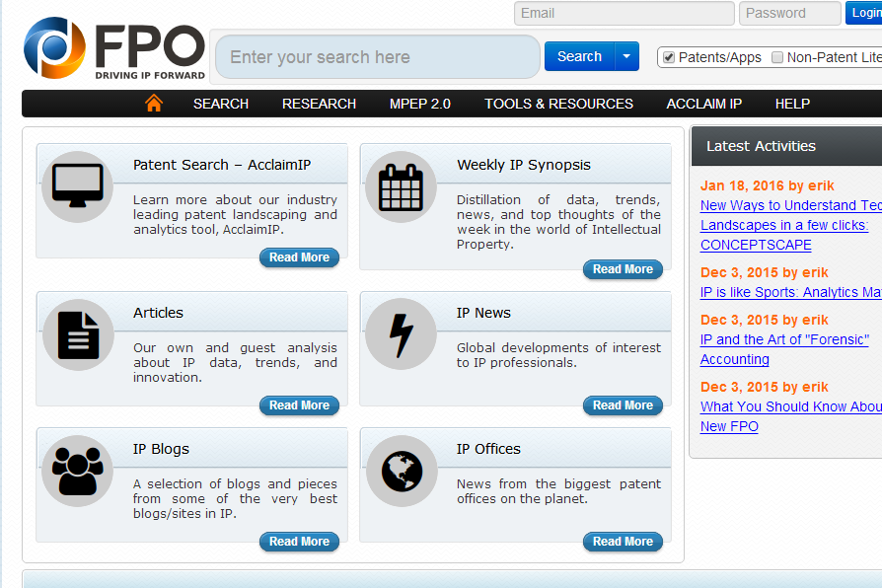Click the document icon for Articles
The width and height of the screenshot is (882, 588).
click(x=78, y=334)
